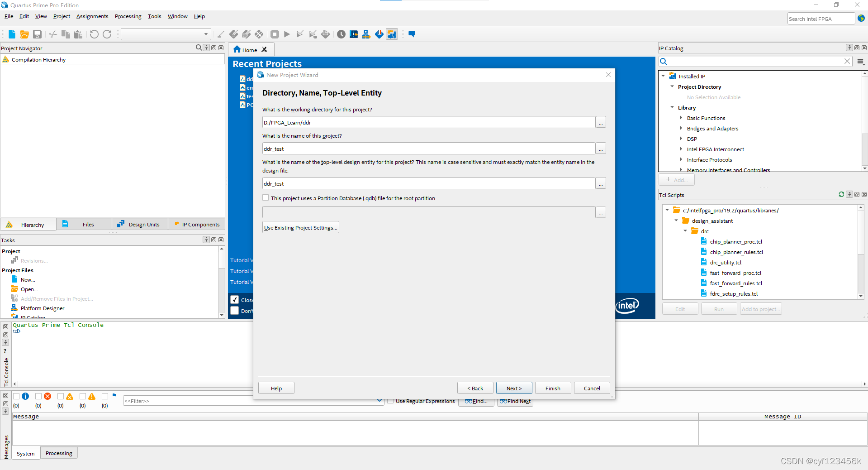Click the top-level entity name field
868x470 pixels.
tap(429, 183)
